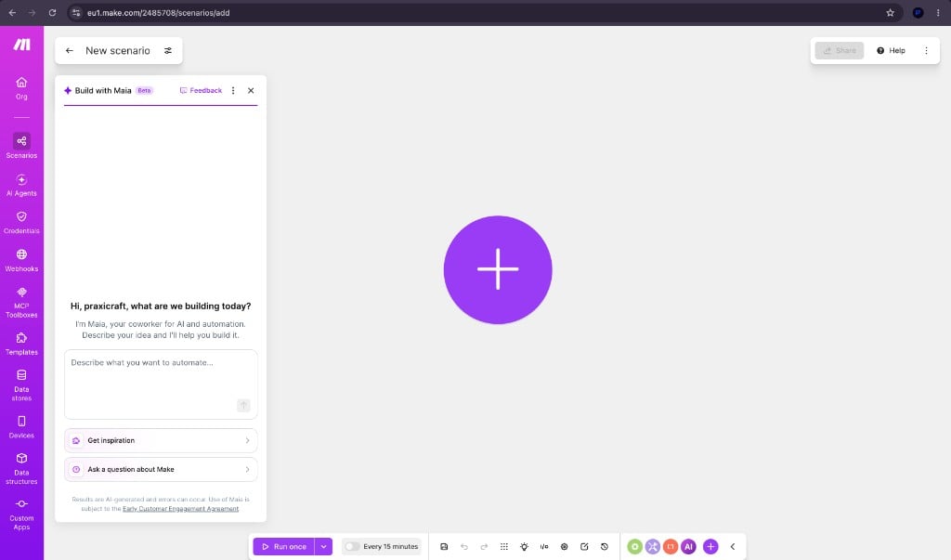This screenshot has width=951, height=560.
Task: Add the first module with big plus
Action: (498, 269)
